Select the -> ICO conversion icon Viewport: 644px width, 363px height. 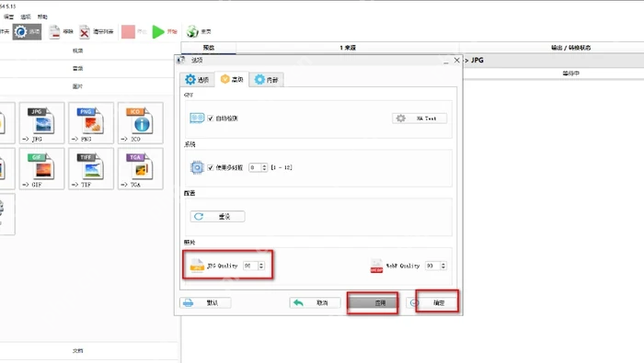coord(141,122)
